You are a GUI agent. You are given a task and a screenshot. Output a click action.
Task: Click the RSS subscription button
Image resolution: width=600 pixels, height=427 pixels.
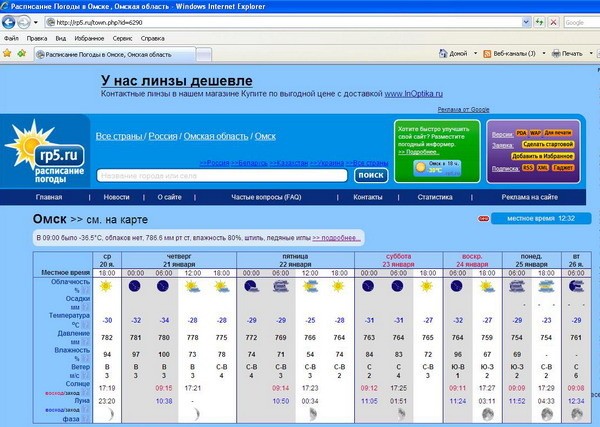[528, 168]
